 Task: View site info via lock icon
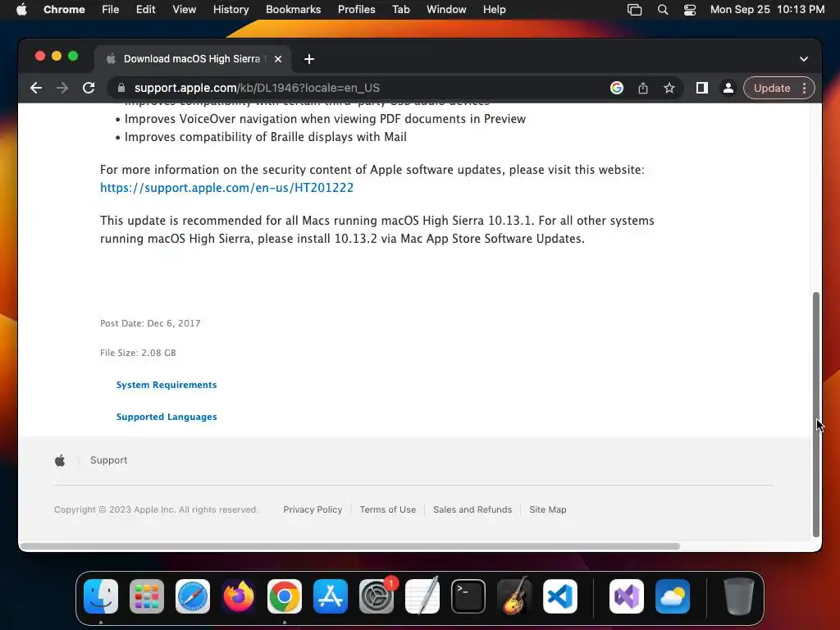coord(121,88)
